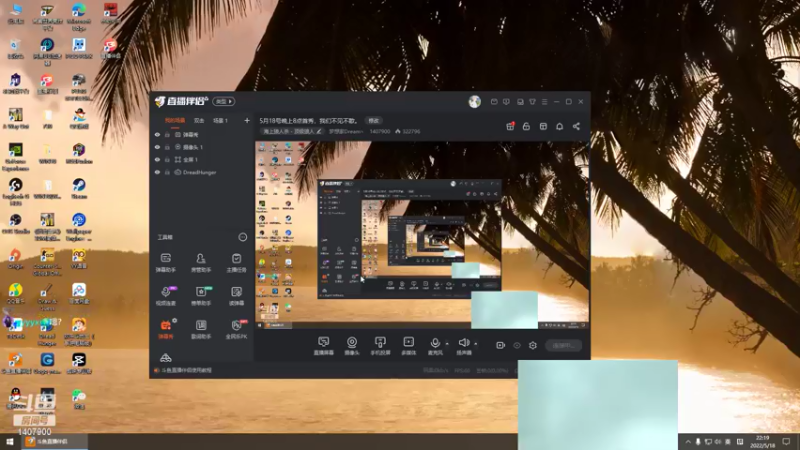The image size is (800, 450).
Task: Click the unlock padlock icon above preview
Action: 526,126
